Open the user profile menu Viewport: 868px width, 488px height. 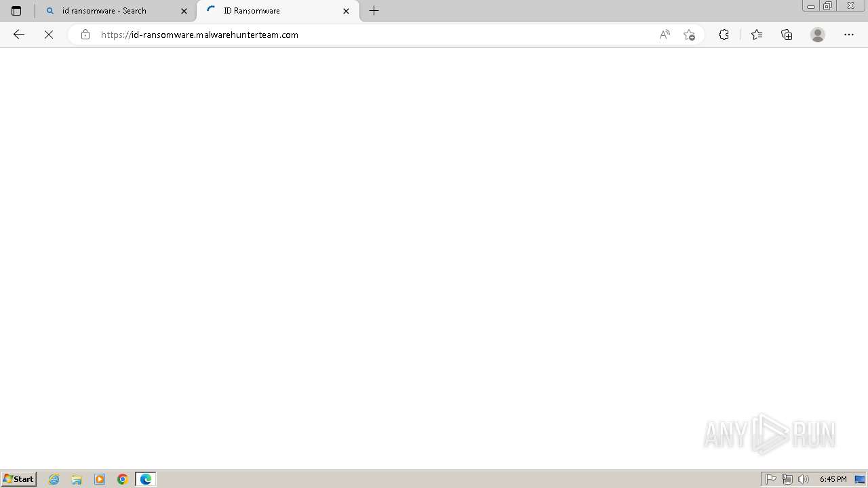818,35
